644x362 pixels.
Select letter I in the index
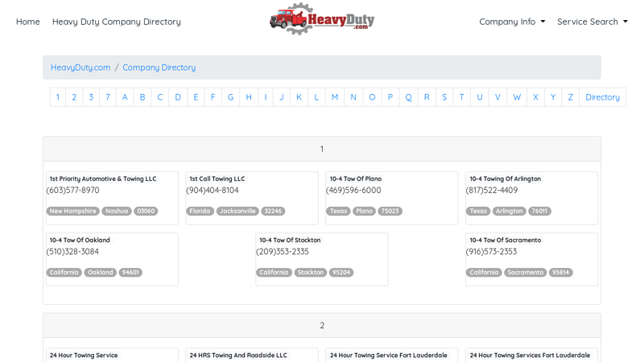pyautogui.click(x=266, y=97)
